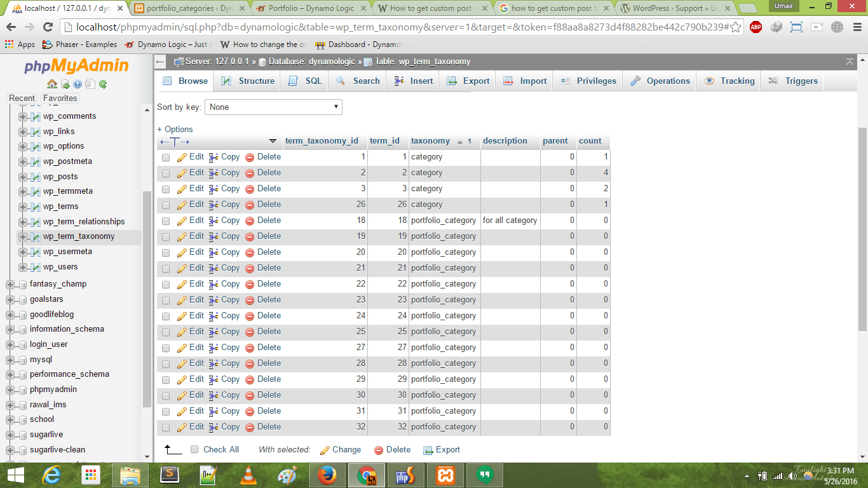Click the browser address bar
Viewport: 868px width, 488px height.
coord(400,27)
